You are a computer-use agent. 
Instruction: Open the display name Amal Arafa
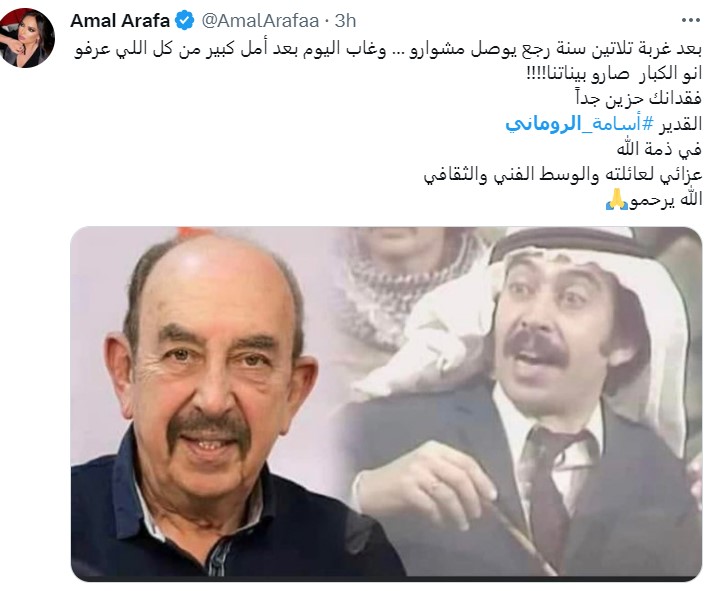point(120,21)
